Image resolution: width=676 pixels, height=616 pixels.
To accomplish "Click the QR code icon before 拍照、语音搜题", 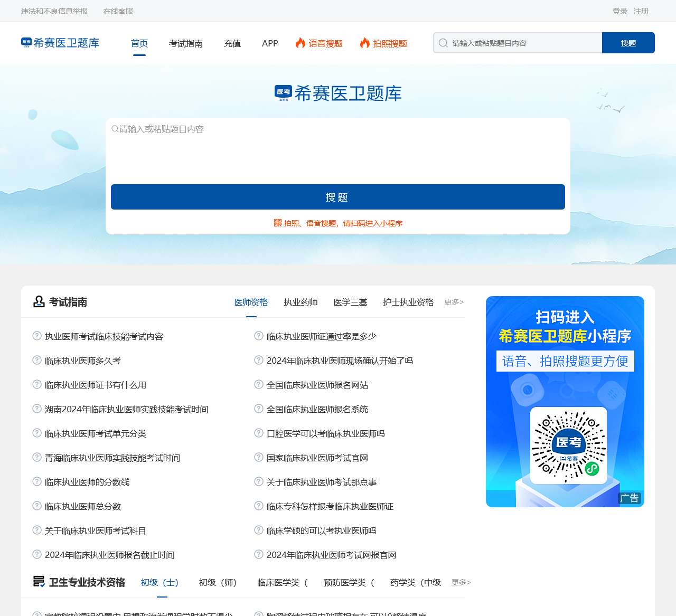I will pos(278,223).
